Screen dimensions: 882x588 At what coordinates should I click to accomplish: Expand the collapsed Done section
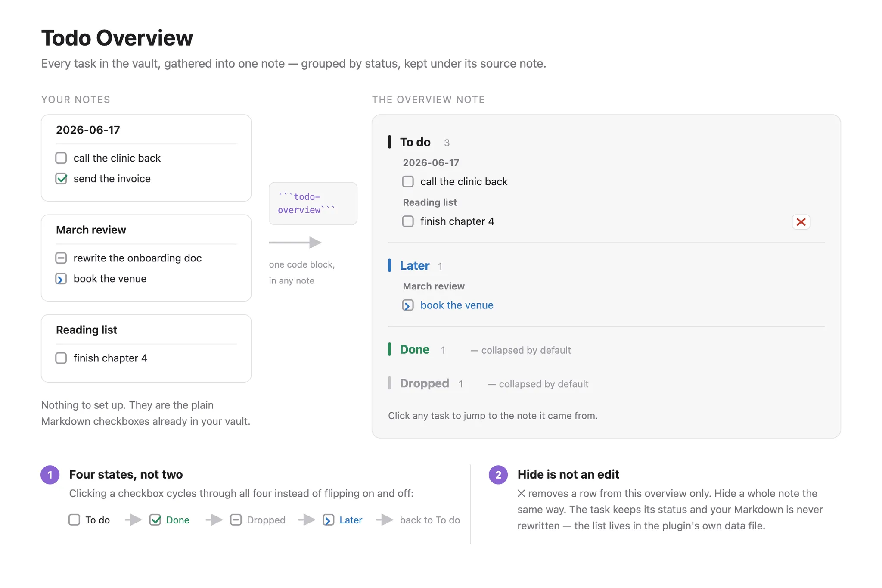[415, 349]
